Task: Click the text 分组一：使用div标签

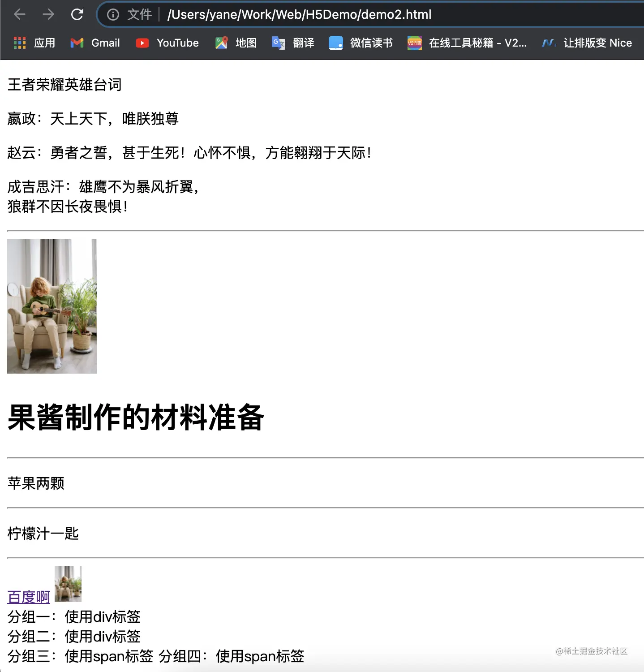Action: (74, 617)
